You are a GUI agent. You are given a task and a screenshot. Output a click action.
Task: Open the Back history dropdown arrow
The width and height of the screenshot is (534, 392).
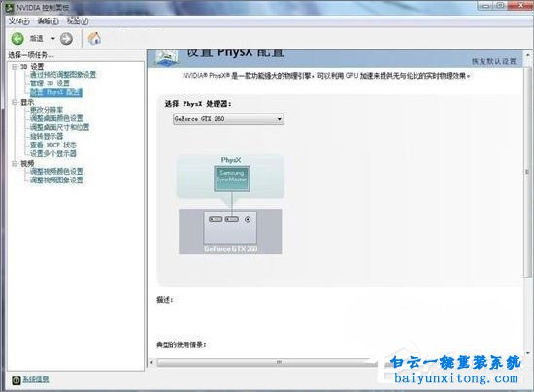coord(53,39)
